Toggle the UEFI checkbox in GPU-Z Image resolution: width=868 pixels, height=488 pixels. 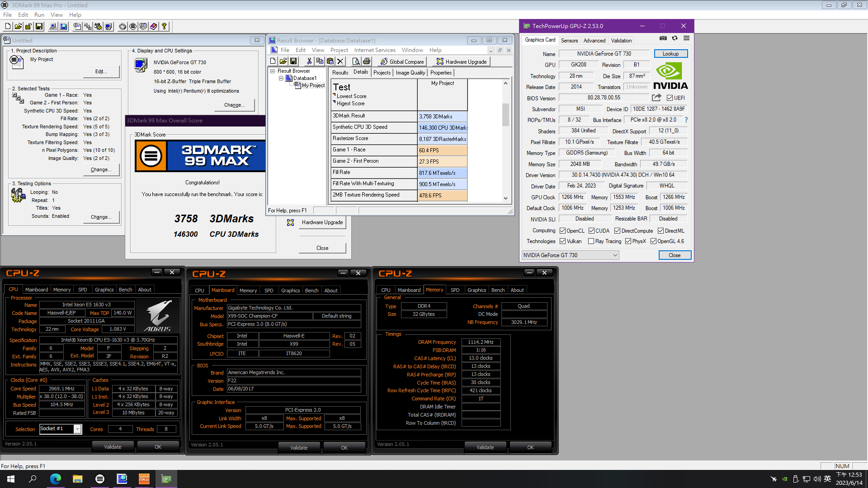click(670, 98)
